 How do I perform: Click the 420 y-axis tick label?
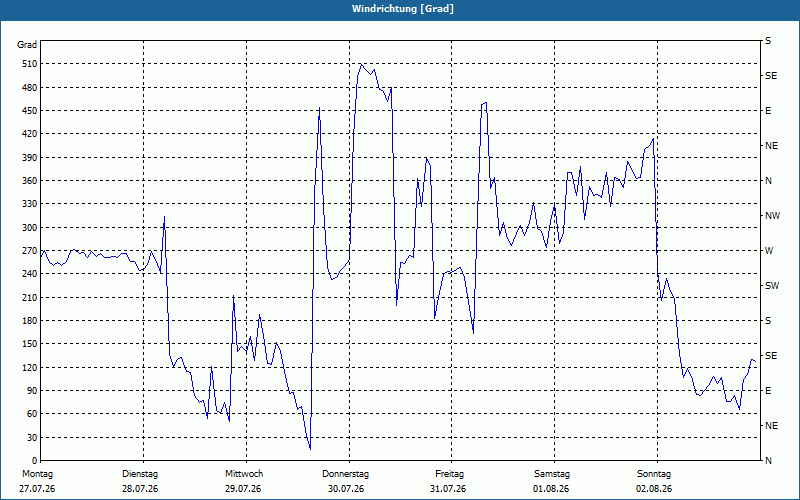tap(30, 134)
